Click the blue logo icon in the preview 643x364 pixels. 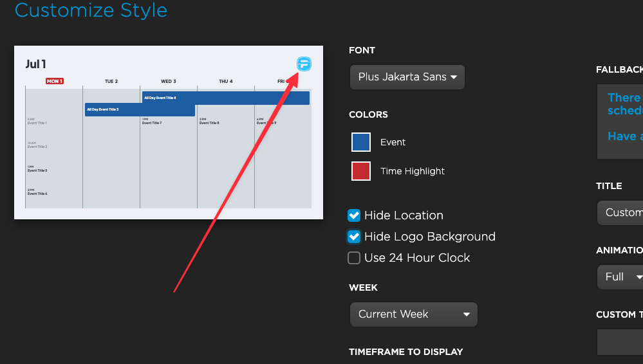[304, 64]
